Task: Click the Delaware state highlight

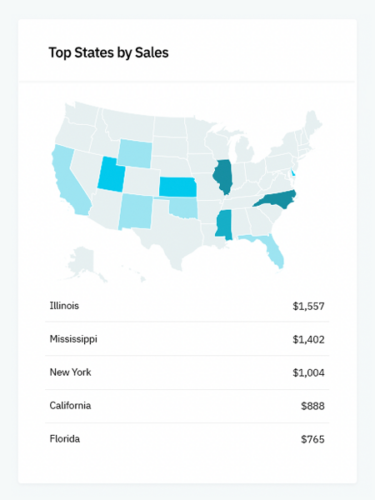Action: (292, 173)
